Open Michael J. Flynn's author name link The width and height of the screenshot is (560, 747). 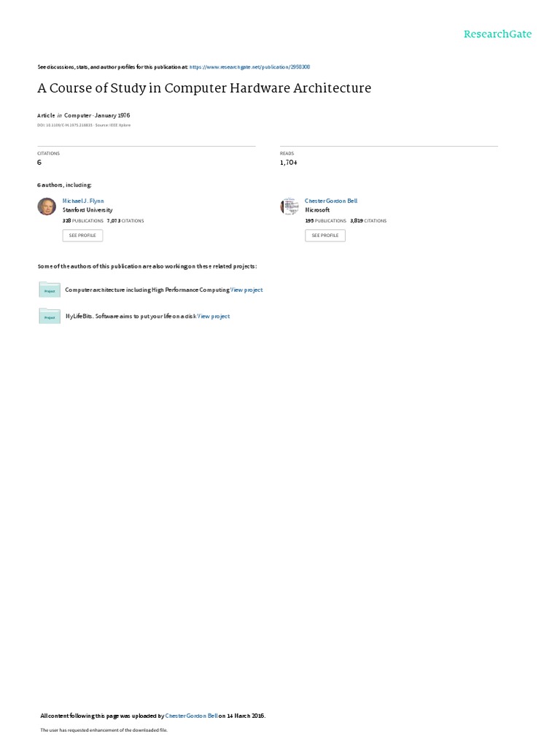coord(83,201)
